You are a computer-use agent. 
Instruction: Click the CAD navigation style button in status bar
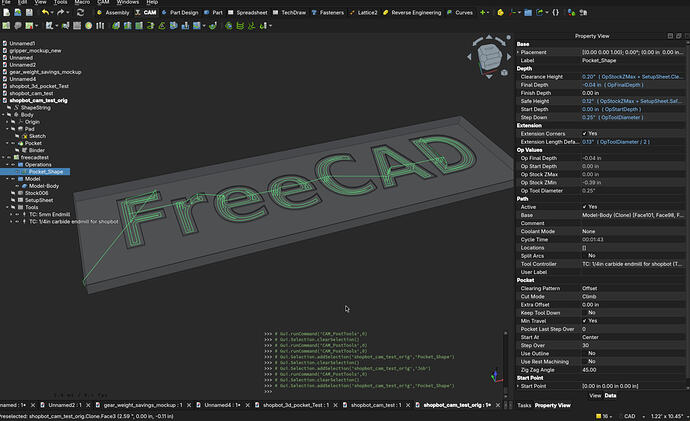point(629,416)
